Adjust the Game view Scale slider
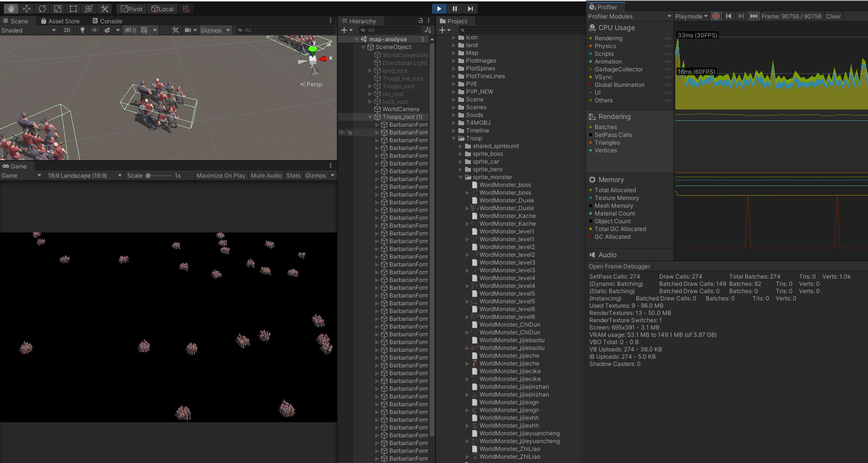Viewport: 868px width, 463px height. click(149, 176)
